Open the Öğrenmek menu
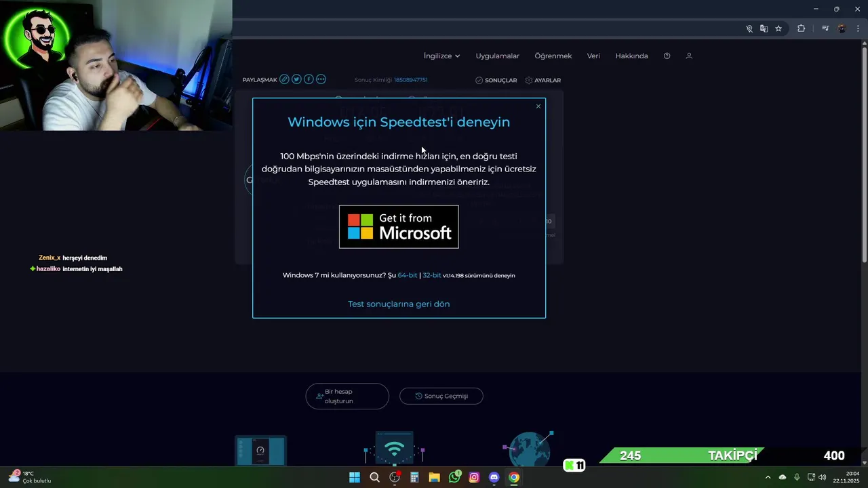The width and height of the screenshot is (868, 488). click(553, 56)
